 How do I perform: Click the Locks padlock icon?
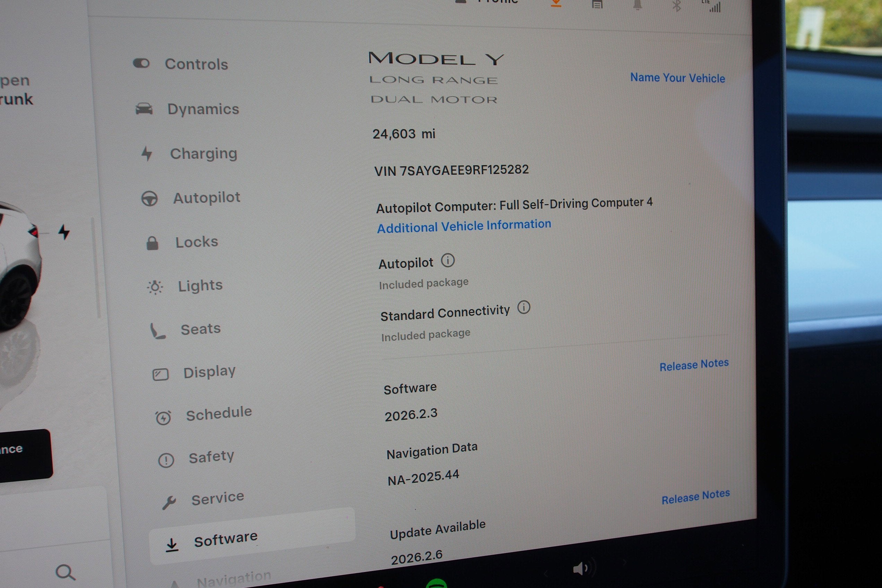pos(152,243)
